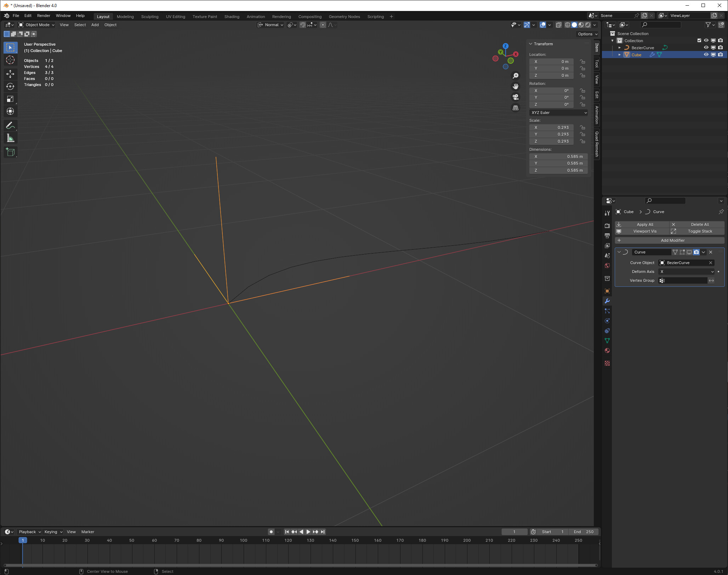Open the Modifiers wrench properties tab

[607, 301]
